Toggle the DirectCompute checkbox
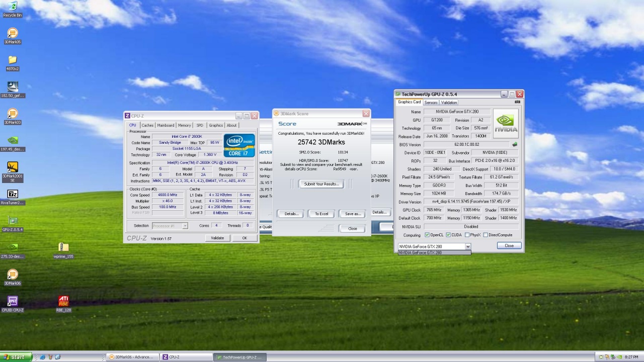 point(486,235)
